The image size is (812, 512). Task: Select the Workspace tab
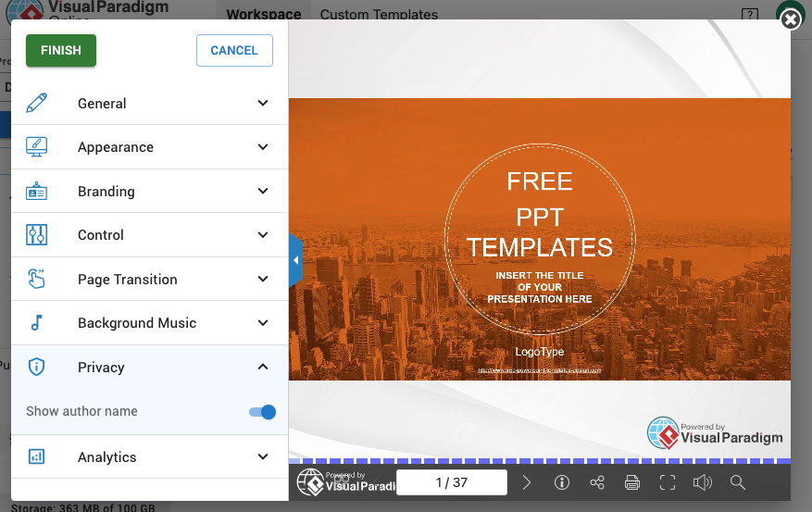[264, 15]
